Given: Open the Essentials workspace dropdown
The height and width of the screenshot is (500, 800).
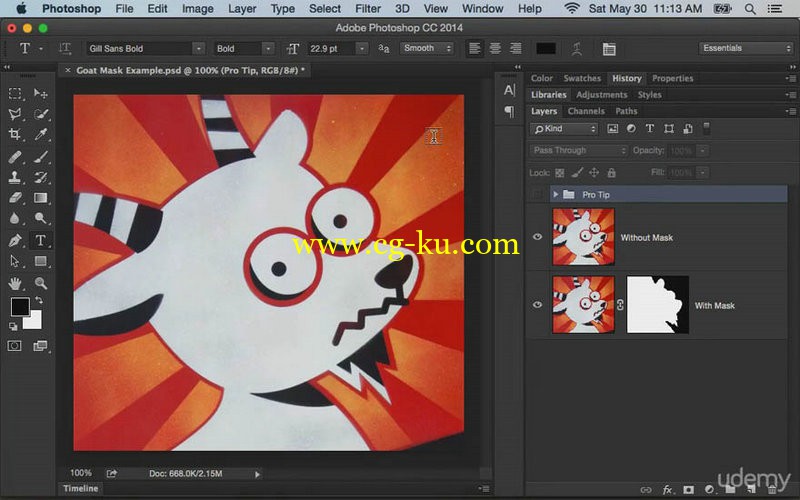Looking at the screenshot, I should click(x=745, y=48).
